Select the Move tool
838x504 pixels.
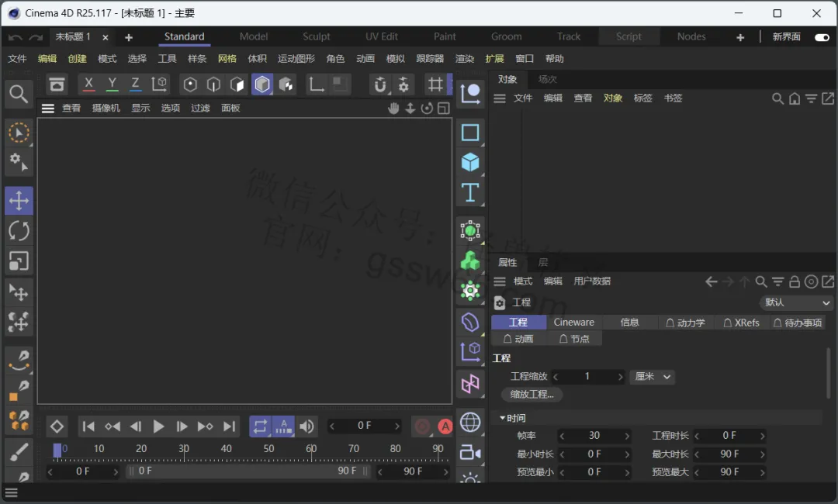[x=19, y=201]
